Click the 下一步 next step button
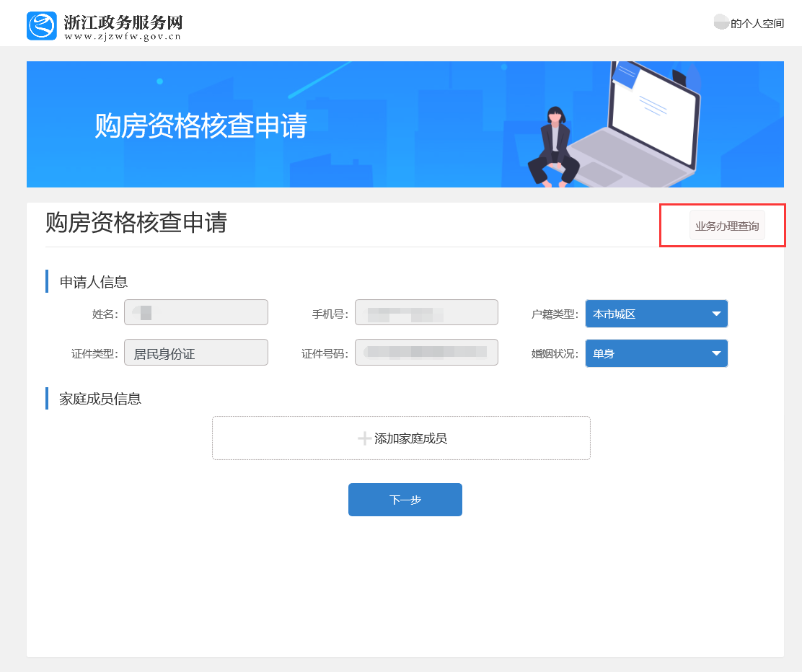The width and height of the screenshot is (802, 672). click(x=405, y=500)
